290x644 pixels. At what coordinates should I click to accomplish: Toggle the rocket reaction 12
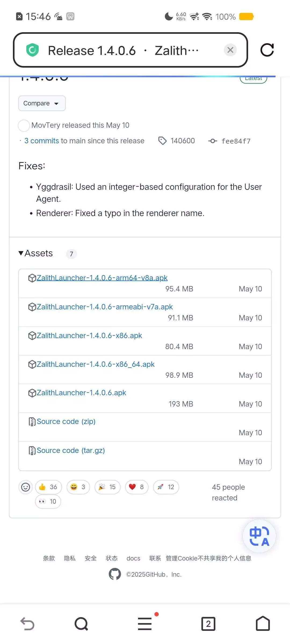click(166, 487)
